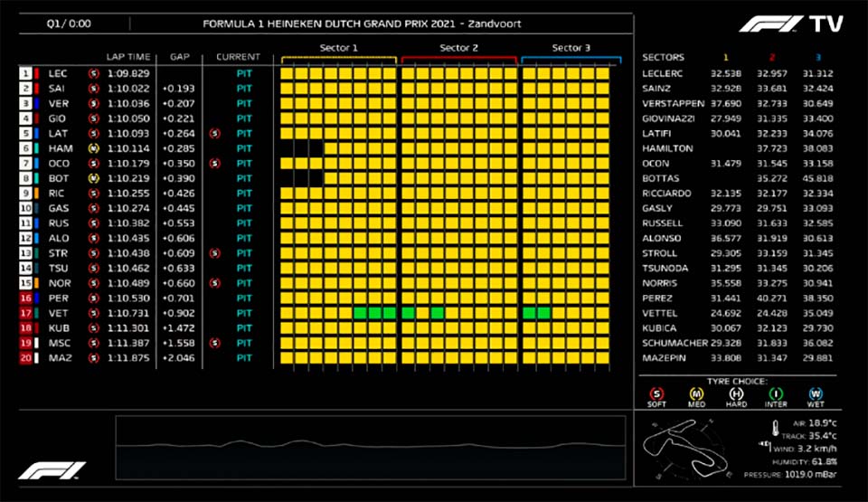
Task: Click red position 20 box for MAZ
Action: (25, 357)
